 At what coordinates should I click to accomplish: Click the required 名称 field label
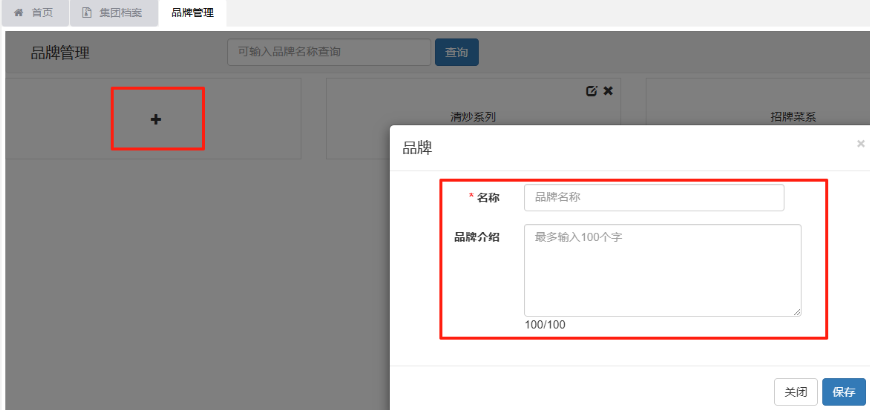coord(487,198)
